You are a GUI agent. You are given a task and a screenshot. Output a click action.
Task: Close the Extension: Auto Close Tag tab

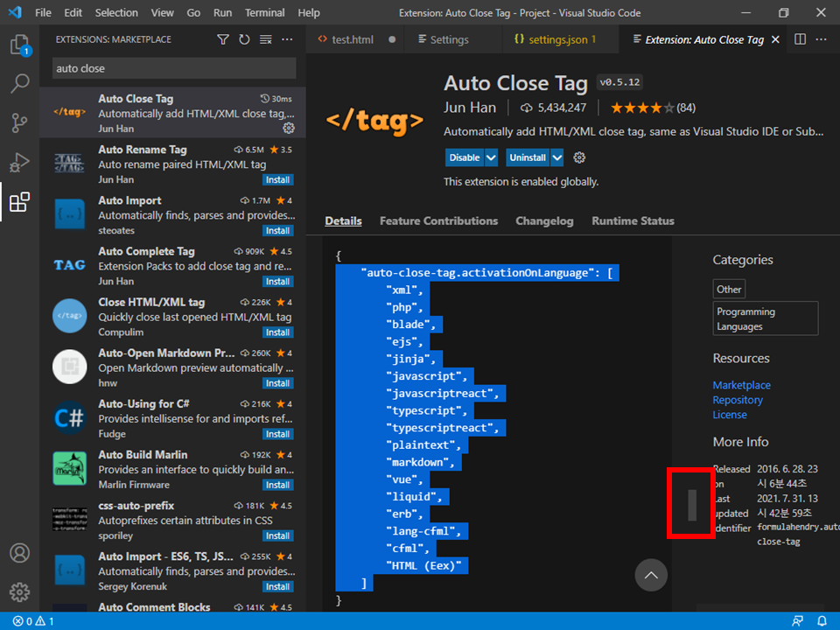(775, 39)
